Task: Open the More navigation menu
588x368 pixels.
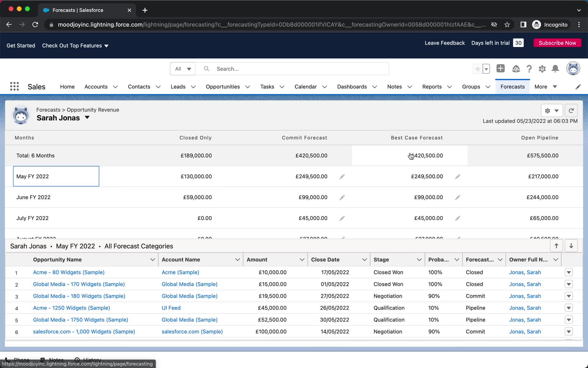Action: pyautogui.click(x=545, y=87)
